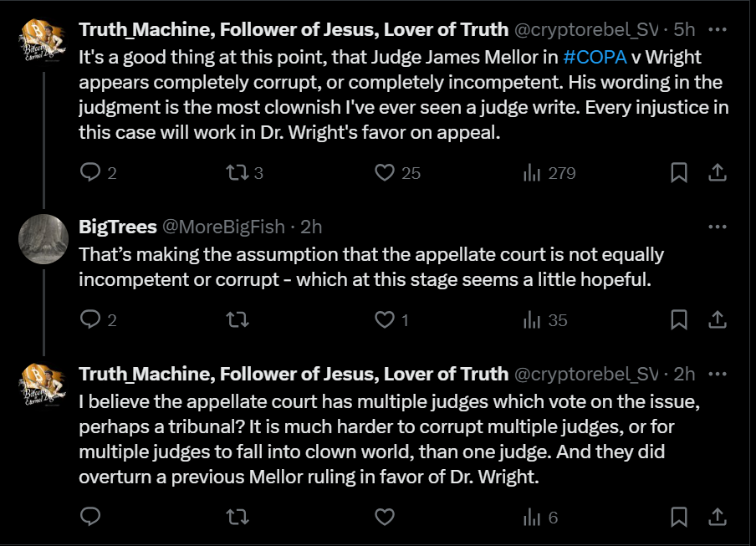
Task: View analytics showing 279 views
Action: pyautogui.click(x=533, y=173)
